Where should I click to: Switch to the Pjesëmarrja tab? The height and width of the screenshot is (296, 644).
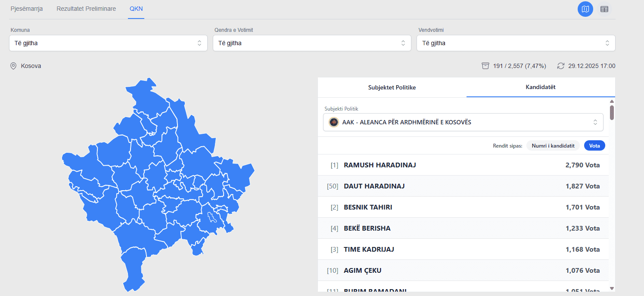pos(27,9)
